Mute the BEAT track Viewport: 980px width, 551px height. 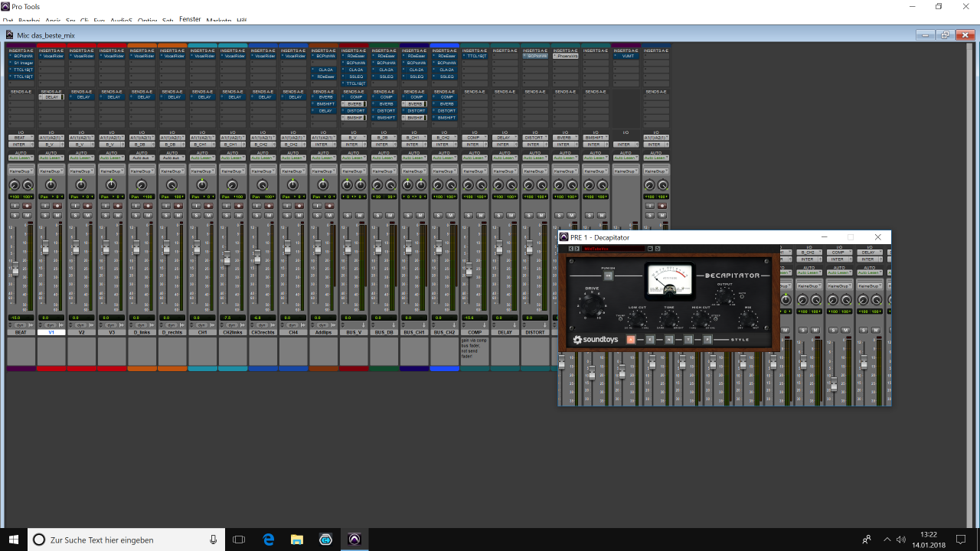(27, 215)
